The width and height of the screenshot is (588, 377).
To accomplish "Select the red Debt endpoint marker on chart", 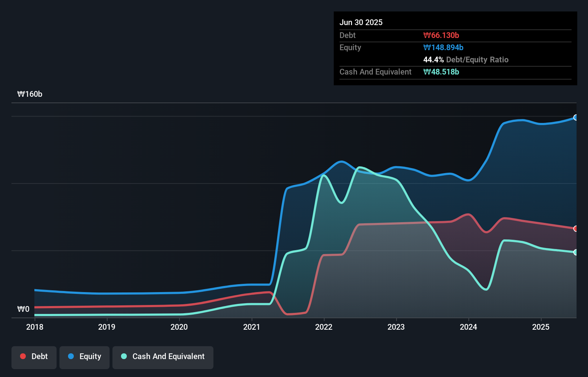I will point(576,228).
